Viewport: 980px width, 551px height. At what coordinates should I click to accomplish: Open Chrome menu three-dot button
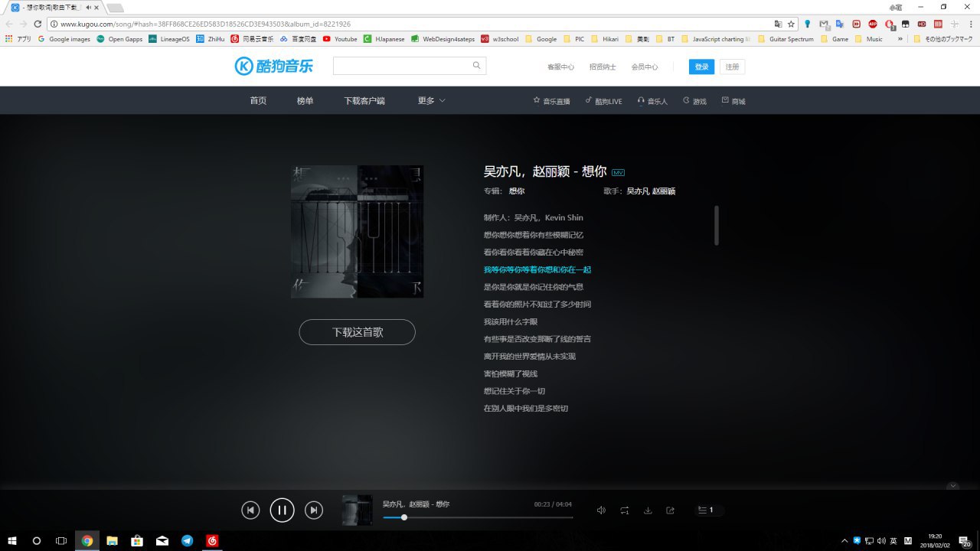971,24
